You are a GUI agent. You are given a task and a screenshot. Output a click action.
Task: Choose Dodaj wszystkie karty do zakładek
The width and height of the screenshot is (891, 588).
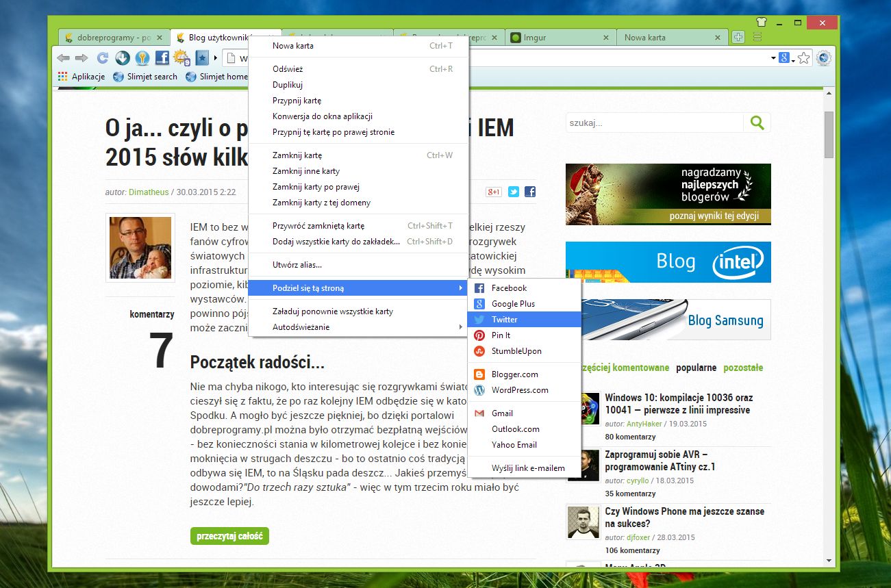coord(358,242)
